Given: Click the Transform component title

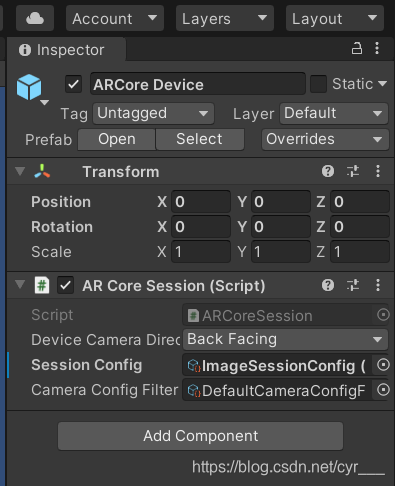Looking at the screenshot, I should coord(121,172).
